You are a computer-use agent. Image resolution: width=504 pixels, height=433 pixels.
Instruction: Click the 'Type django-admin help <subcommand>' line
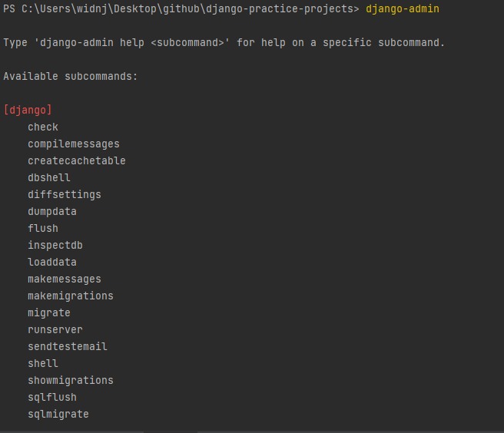[x=224, y=42]
